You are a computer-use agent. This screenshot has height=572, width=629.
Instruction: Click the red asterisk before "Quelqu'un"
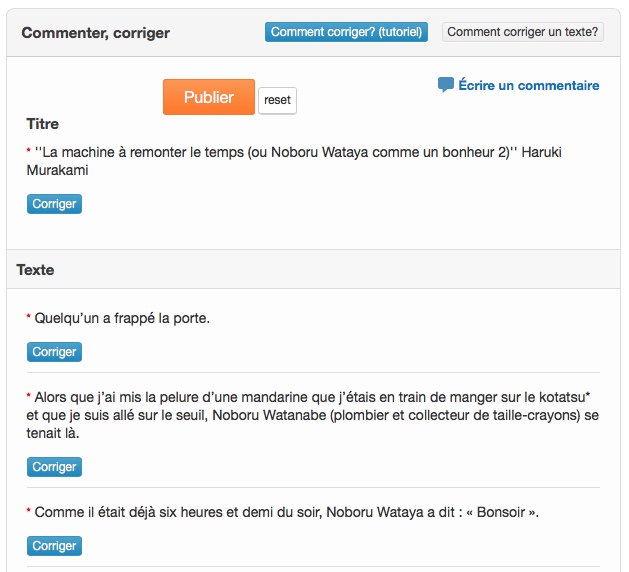29,318
